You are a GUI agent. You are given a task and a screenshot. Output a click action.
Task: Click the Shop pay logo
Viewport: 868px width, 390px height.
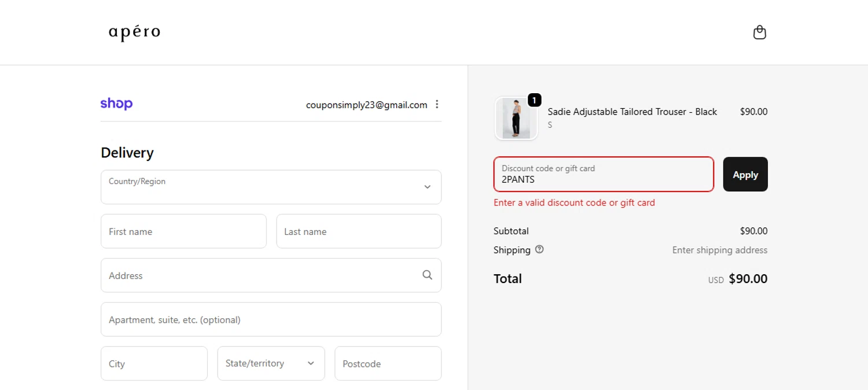point(116,104)
